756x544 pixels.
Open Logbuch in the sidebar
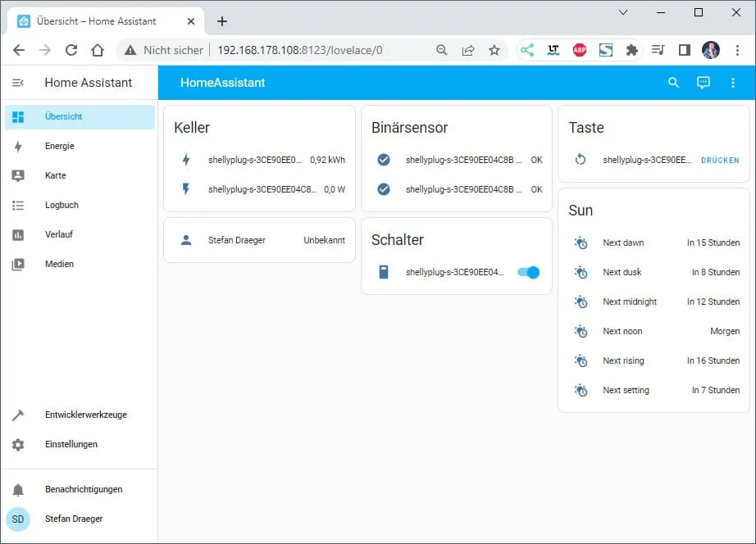pyautogui.click(x=61, y=205)
